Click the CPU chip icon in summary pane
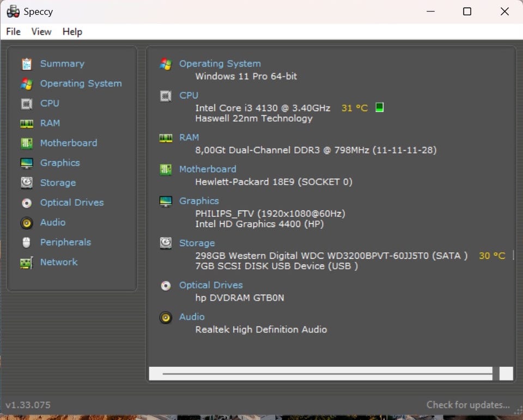The height and width of the screenshot is (420, 523). [x=166, y=96]
